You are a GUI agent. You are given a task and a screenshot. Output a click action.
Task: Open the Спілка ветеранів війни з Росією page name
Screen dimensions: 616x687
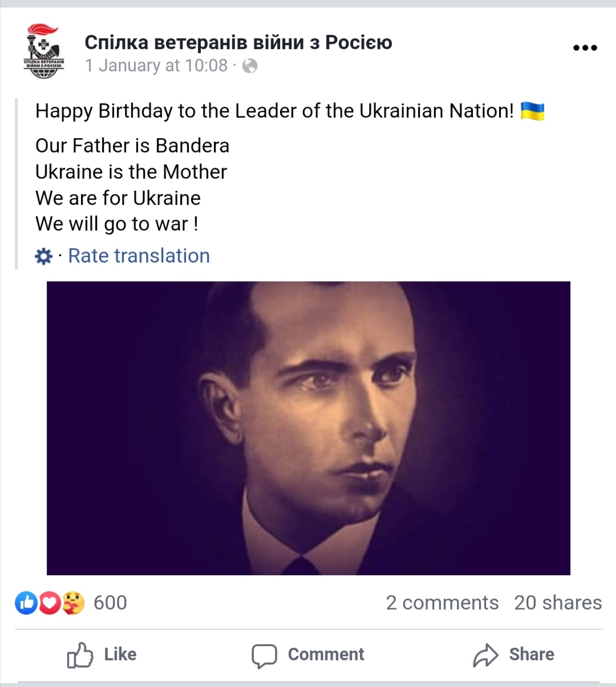238,42
